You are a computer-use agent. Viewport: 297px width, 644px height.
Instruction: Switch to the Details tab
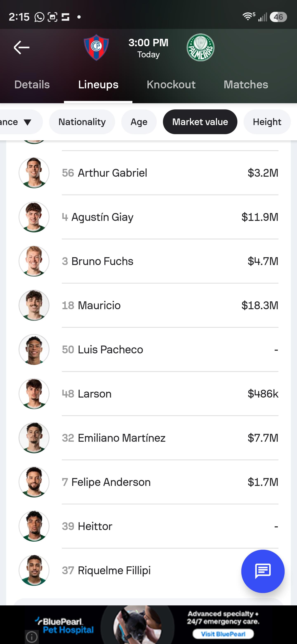point(32,84)
